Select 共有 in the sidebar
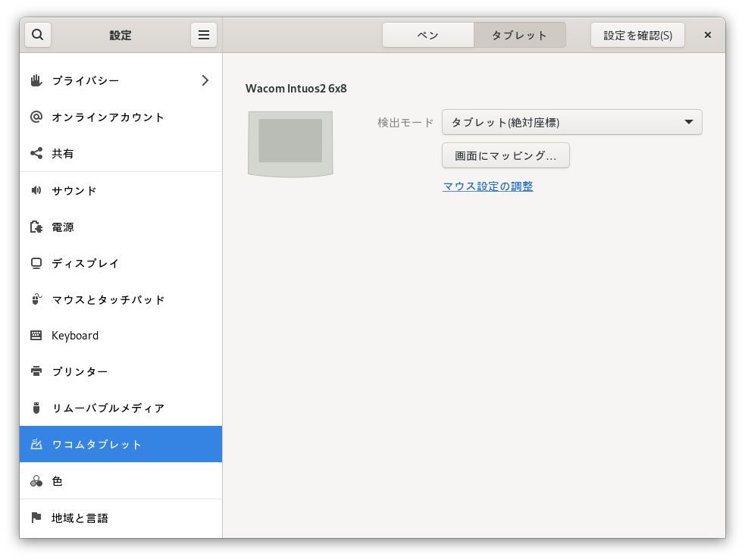Viewport: 745px width, 560px height. 121,153
